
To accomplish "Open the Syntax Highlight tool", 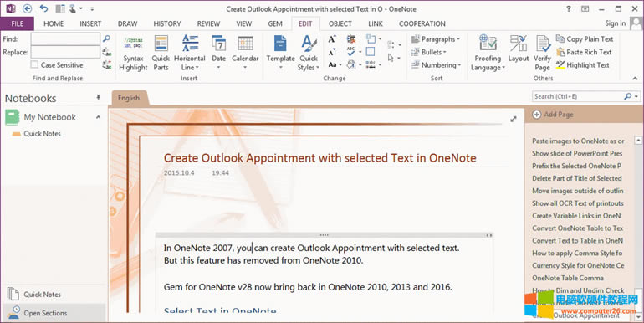I will [133, 54].
